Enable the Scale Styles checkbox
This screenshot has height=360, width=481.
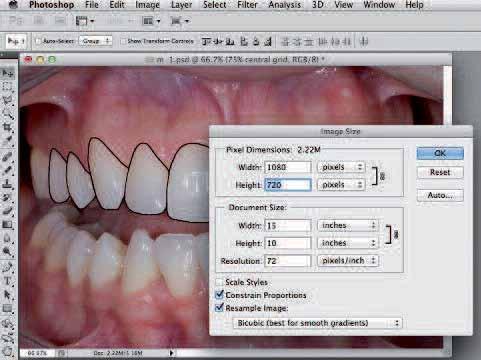click(x=219, y=282)
